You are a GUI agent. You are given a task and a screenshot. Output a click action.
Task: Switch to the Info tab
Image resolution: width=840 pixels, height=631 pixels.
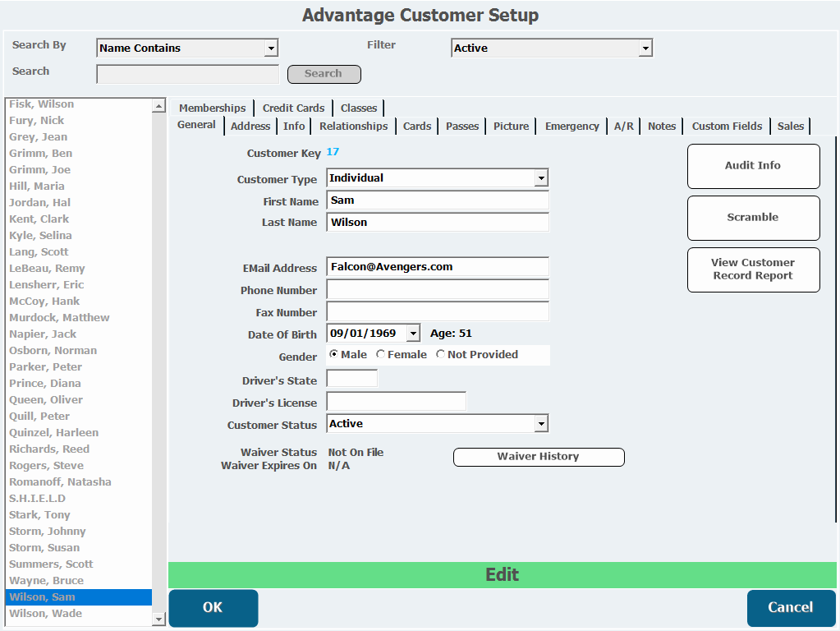(x=294, y=126)
